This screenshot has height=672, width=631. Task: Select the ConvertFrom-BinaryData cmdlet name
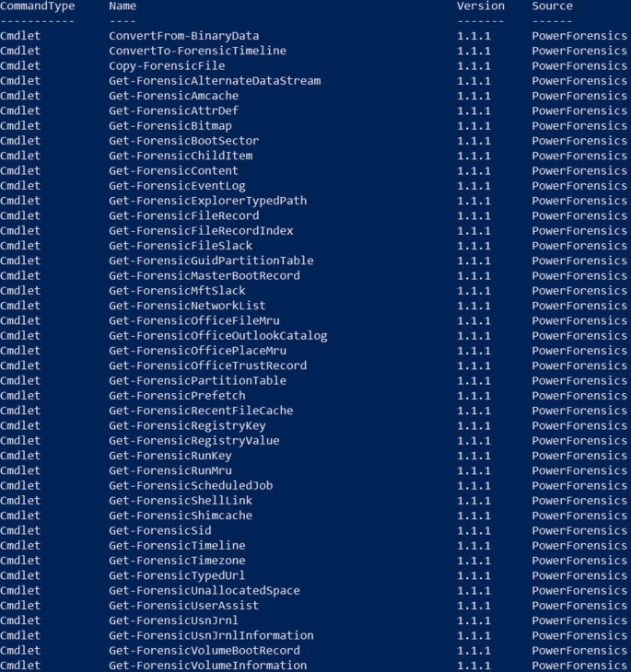[x=183, y=36]
